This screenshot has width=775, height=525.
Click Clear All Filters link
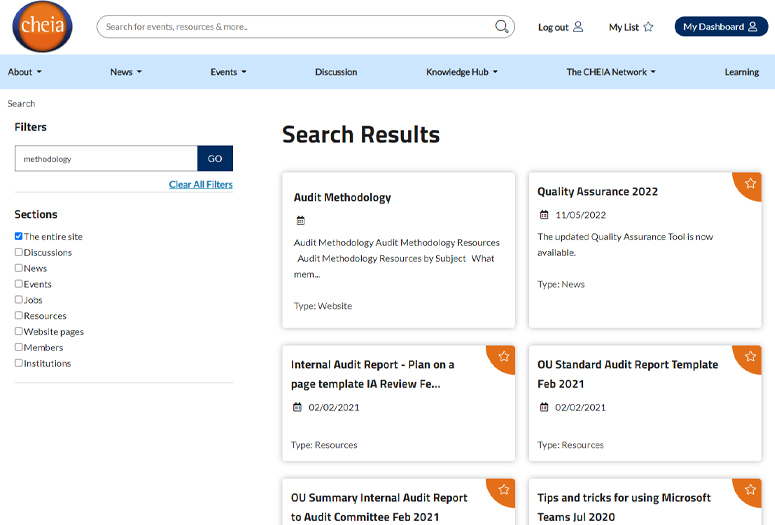click(201, 184)
